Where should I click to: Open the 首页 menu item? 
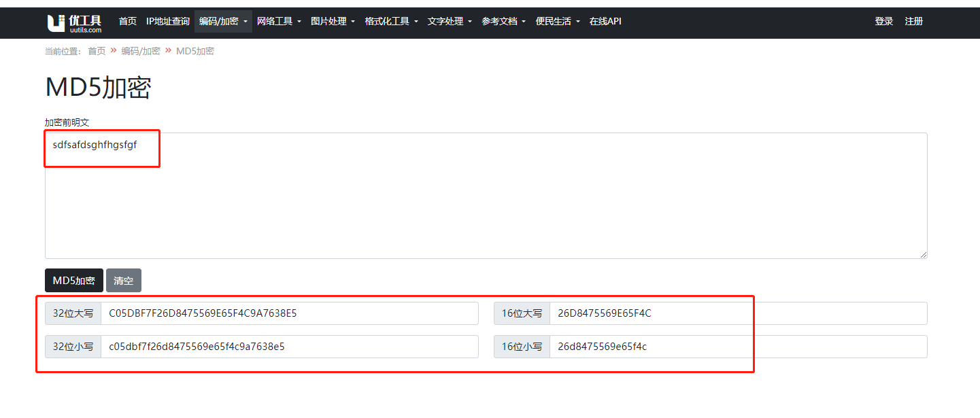[127, 22]
